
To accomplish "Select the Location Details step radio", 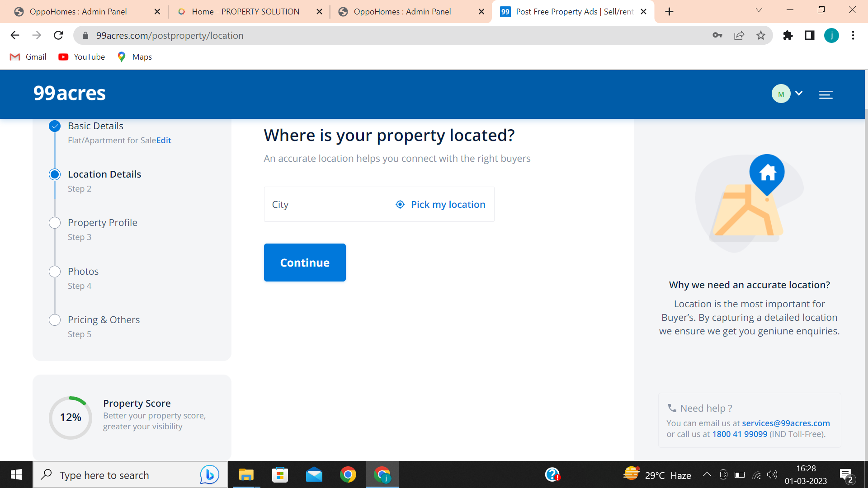I will (x=54, y=174).
